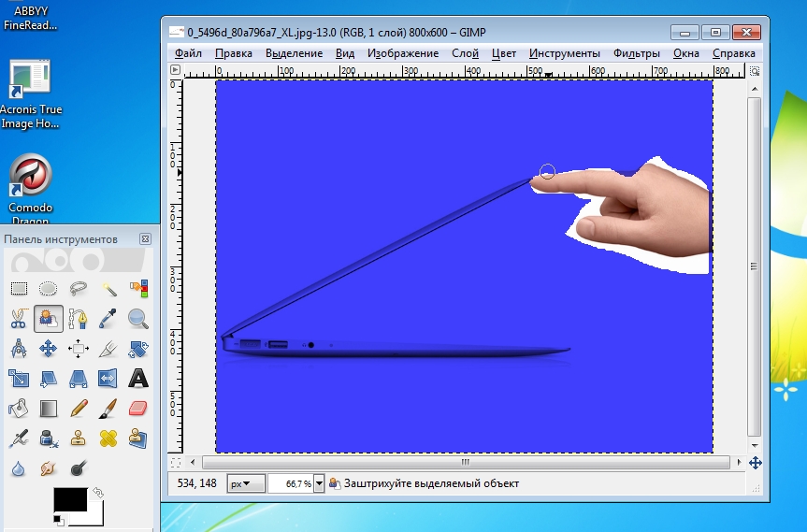The image size is (807, 532).
Task: Select the Pencil tool
Action: point(79,409)
